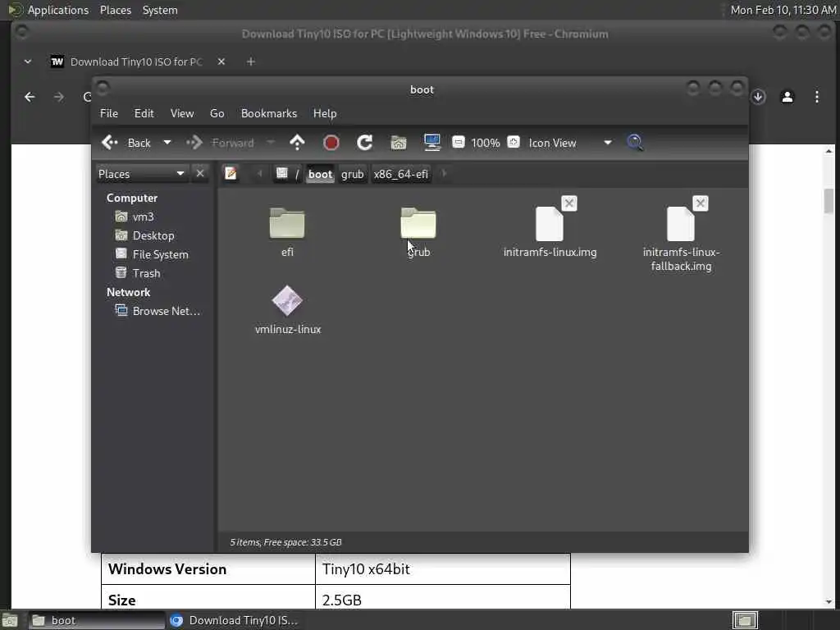Screen dimensions: 840x630
Task: Open a new tab in Chromium
Action: (x=251, y=62)
